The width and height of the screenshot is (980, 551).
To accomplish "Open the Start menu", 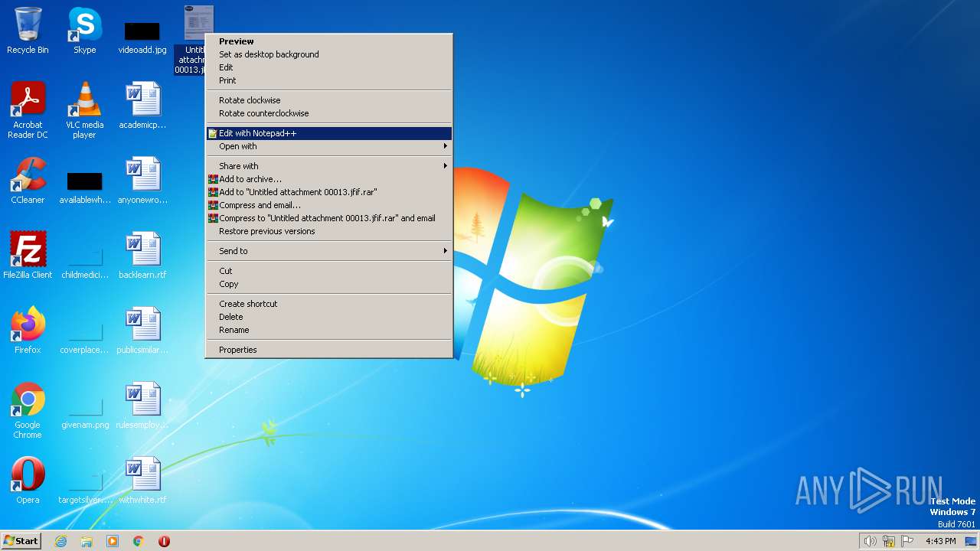I will tap(21, 541).
